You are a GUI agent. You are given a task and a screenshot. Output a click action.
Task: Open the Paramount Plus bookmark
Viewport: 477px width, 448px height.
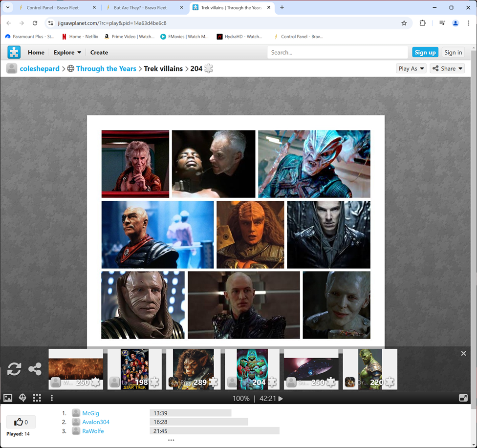click(30, 37)
